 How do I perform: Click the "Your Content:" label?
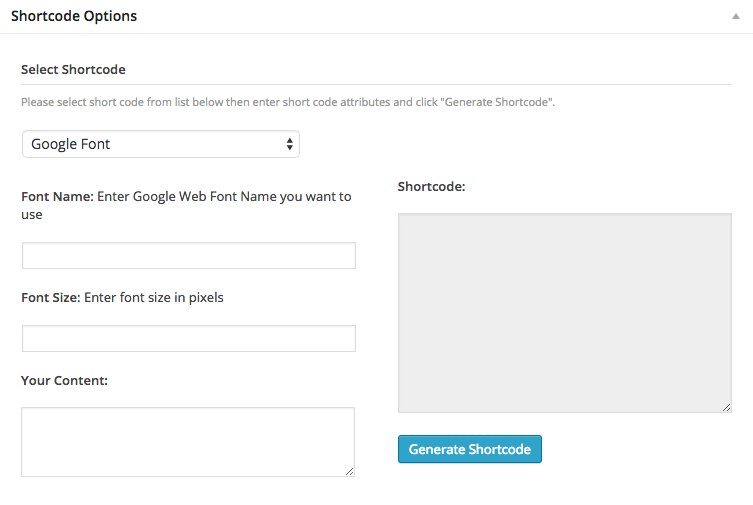(x=64, y=380)
